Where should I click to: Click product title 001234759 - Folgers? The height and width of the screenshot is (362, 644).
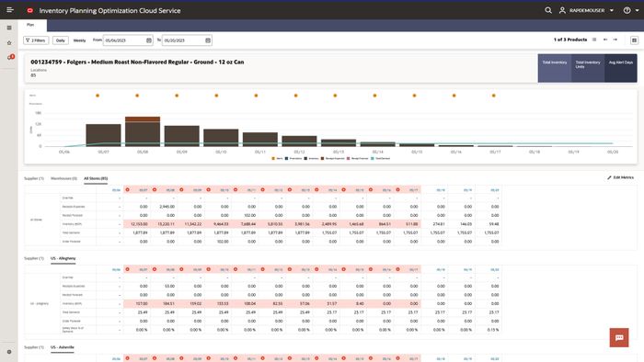(137, 62)
